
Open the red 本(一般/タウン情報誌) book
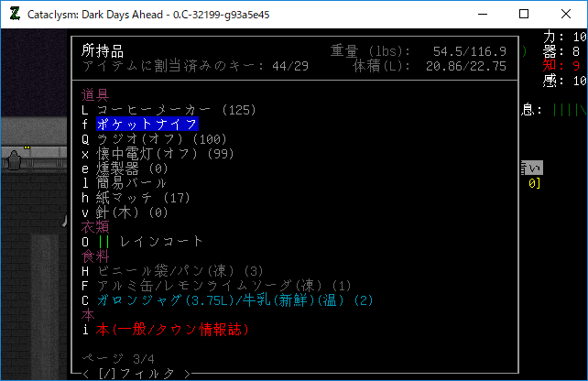click(172, 330)
